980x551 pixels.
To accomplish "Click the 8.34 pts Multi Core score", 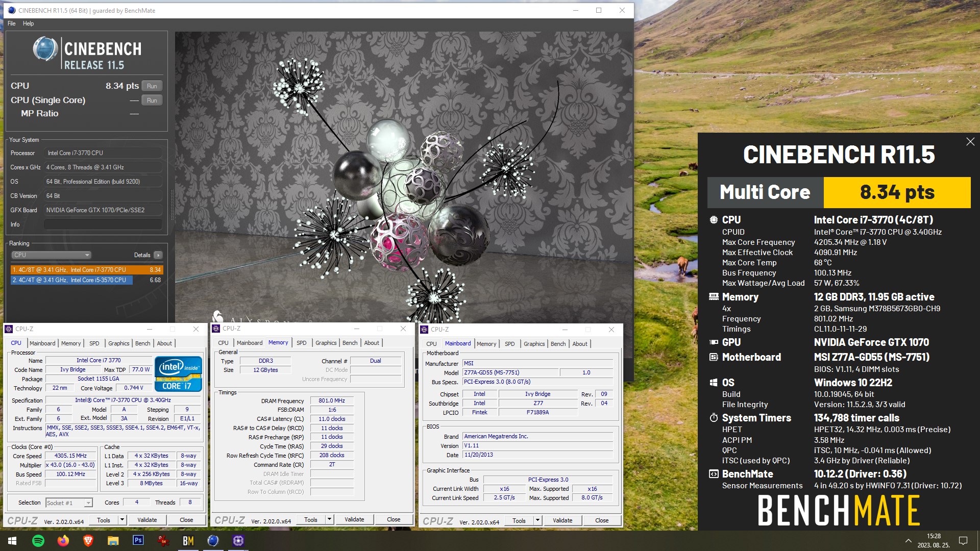I will (x=897, y=192).
